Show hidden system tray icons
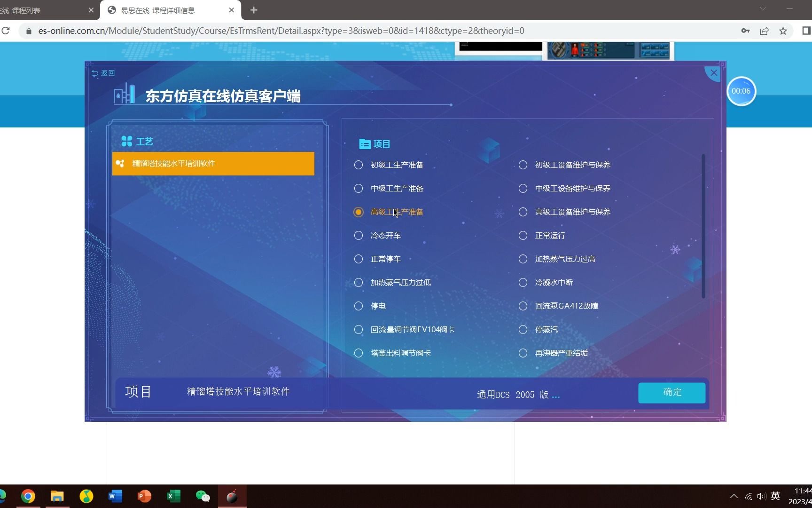Viewport: 812px width, 508px height. pyautogui.click(x=734, y=496)
